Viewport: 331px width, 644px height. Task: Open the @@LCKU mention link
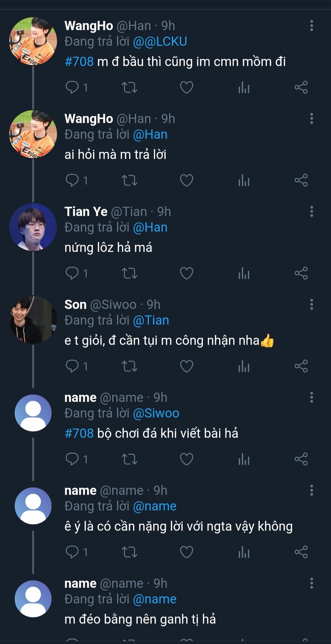click(160, 42)
